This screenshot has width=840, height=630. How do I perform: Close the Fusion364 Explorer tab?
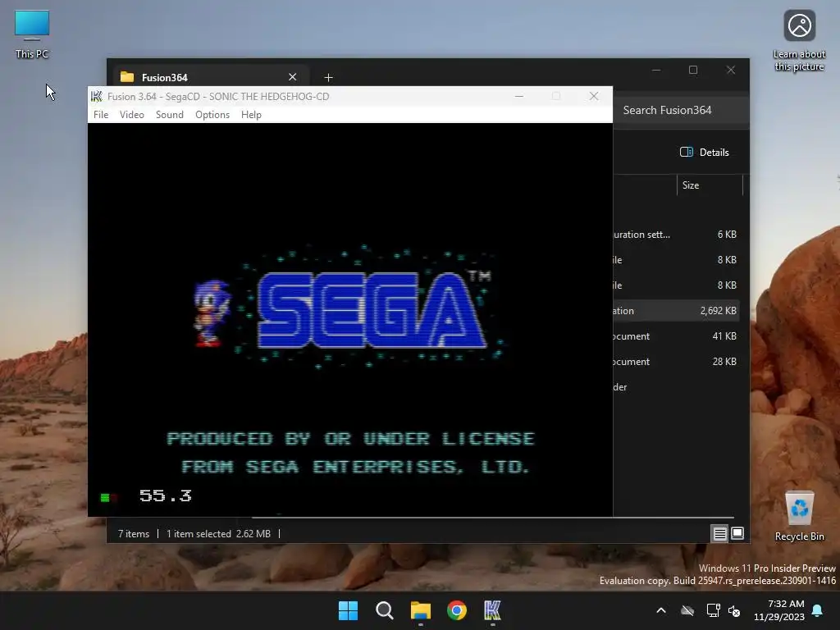(293, 77)
